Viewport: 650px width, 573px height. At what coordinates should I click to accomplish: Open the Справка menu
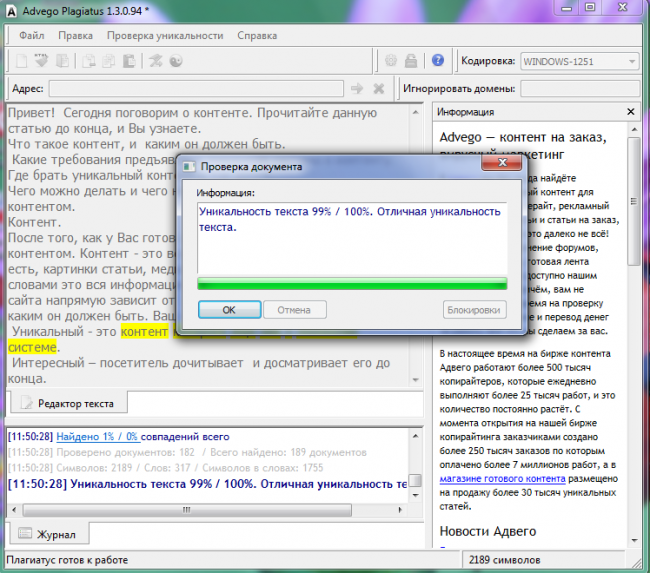(x=257, y=36)
